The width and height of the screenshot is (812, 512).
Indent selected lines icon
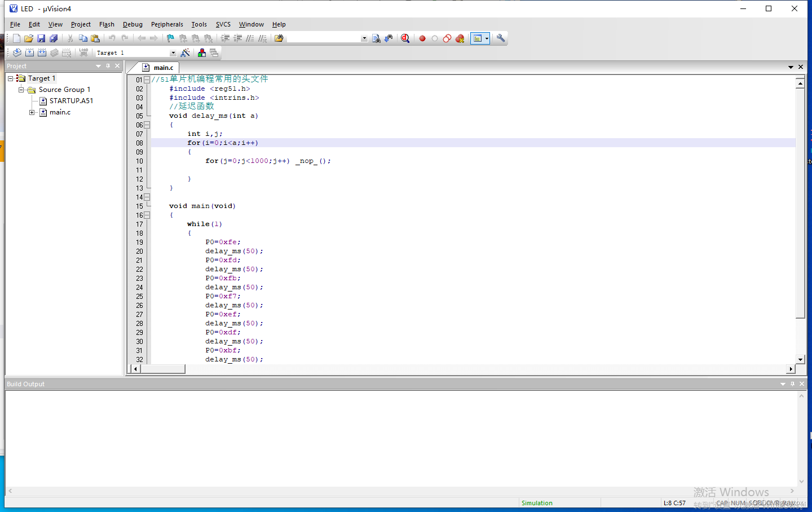[225, 38]
